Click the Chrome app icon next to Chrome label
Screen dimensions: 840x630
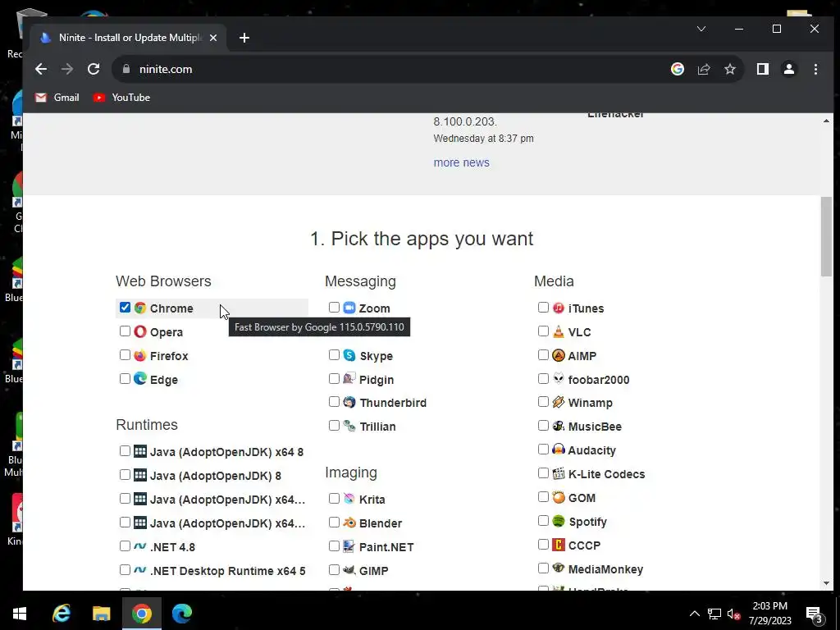[x=139, y=308]
